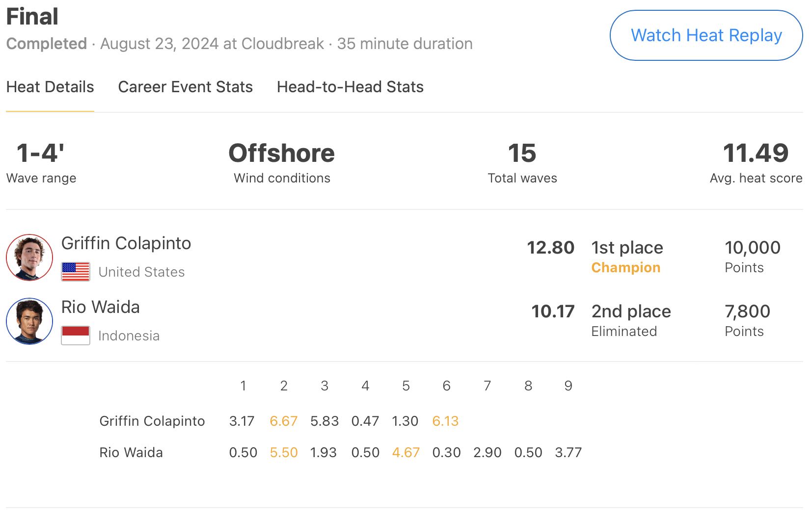
Task: Select Colapinto's highlighted 6.13 wave score
Action: point(445,421)
